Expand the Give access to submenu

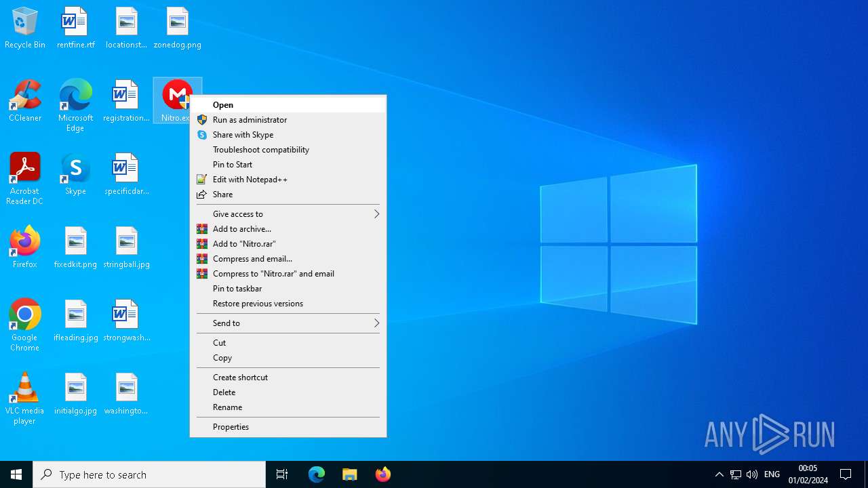(x=288, y=214)
